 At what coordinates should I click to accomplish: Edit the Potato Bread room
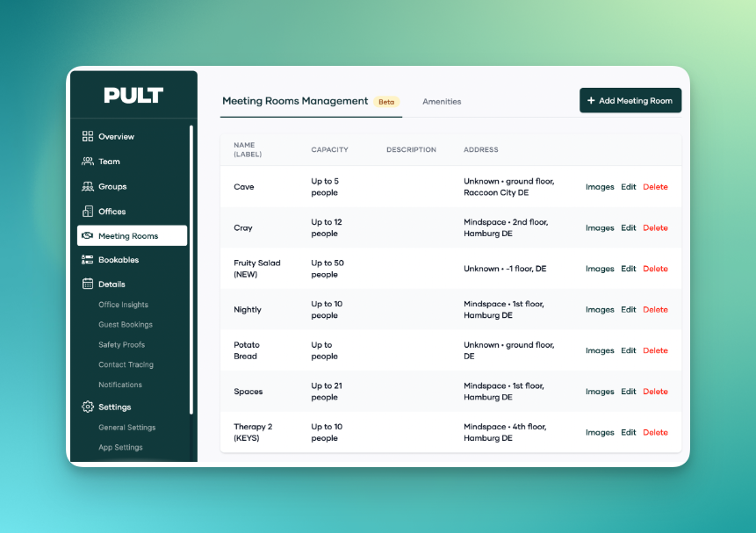[x=628, y=350]
